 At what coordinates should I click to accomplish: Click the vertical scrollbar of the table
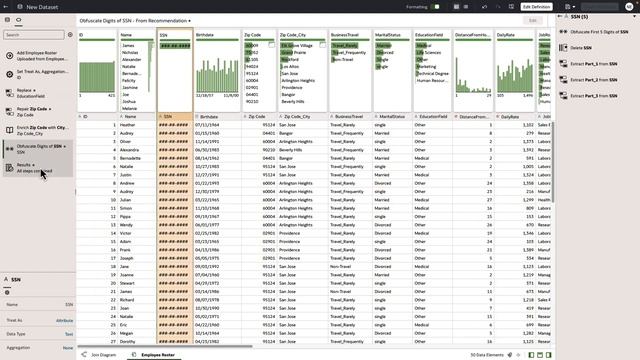553,162
